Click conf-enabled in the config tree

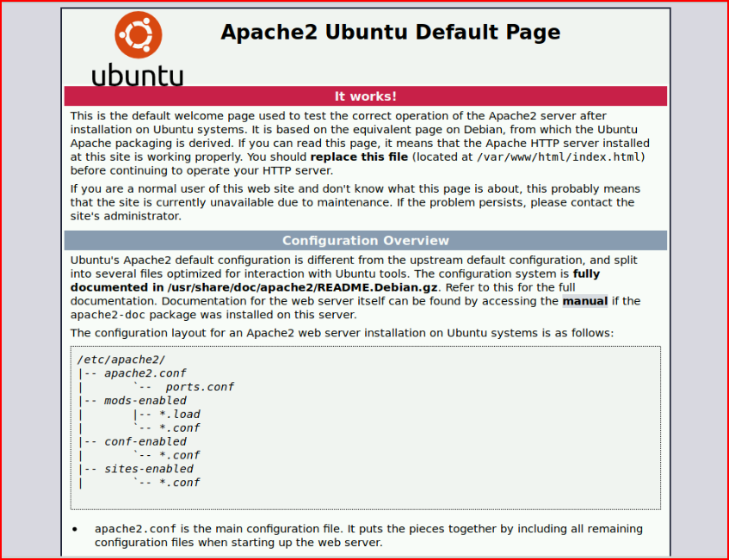(145, 441)
